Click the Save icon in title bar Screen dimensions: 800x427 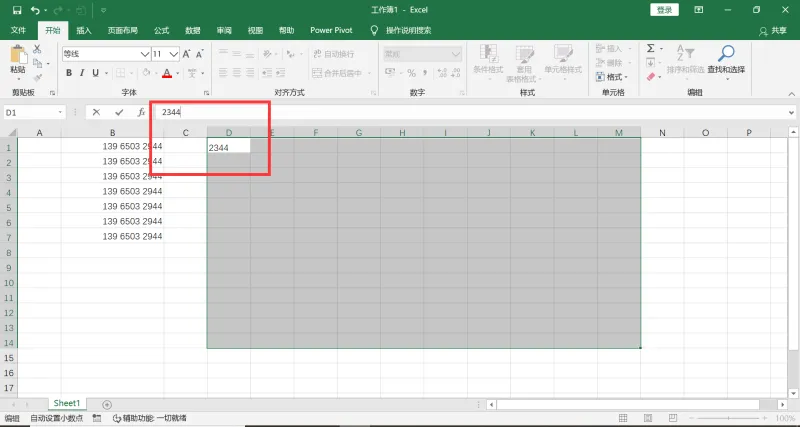[17, 10]
